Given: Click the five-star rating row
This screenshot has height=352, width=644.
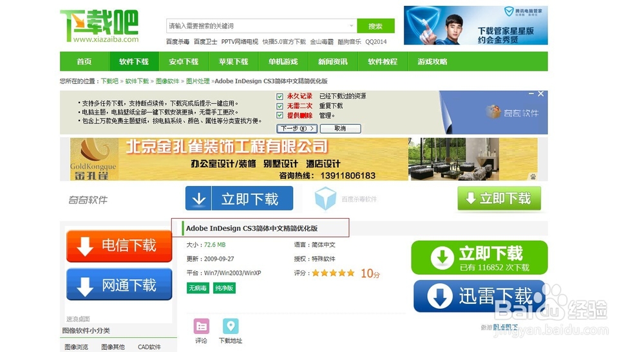Looking at the screenshot, I should (333, 273).
